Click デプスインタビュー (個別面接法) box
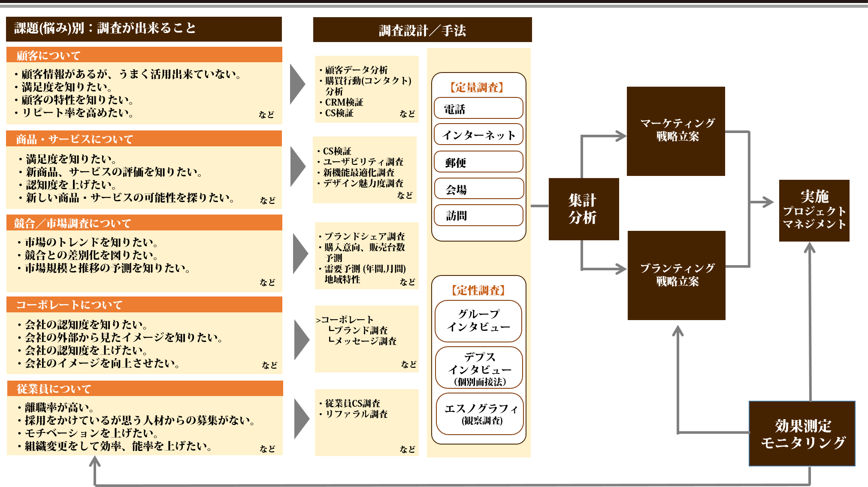This screenshot has width=868, height=487. [479, 368]
